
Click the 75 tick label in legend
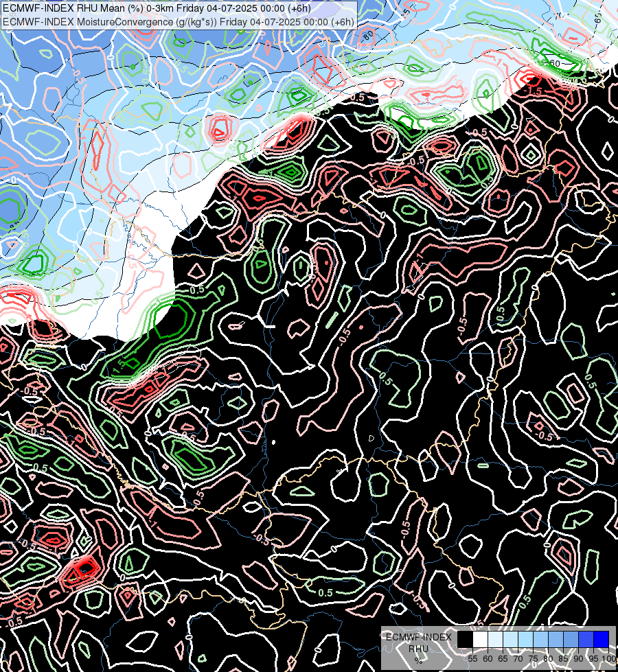(x=533, y=659)
